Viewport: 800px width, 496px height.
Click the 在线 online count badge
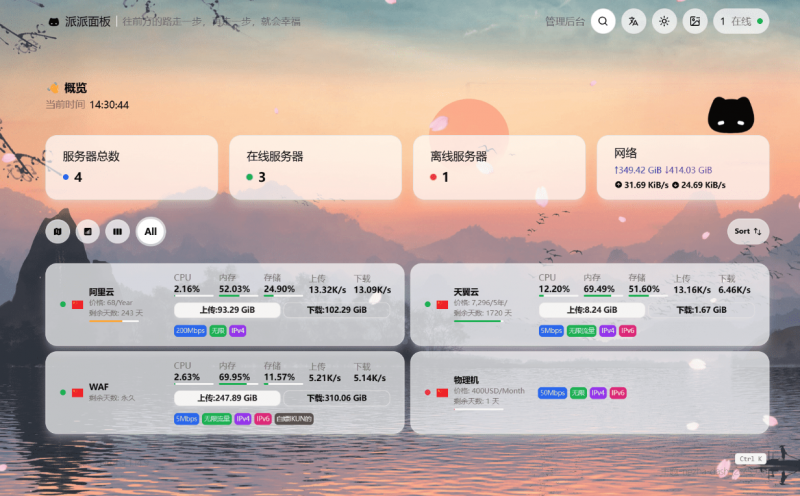click(741, 21)
